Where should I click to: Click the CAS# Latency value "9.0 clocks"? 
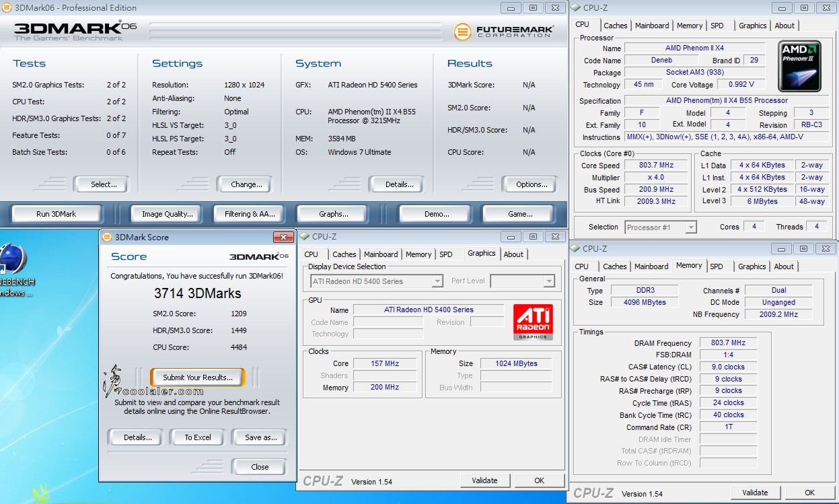(x=728, y=367)
